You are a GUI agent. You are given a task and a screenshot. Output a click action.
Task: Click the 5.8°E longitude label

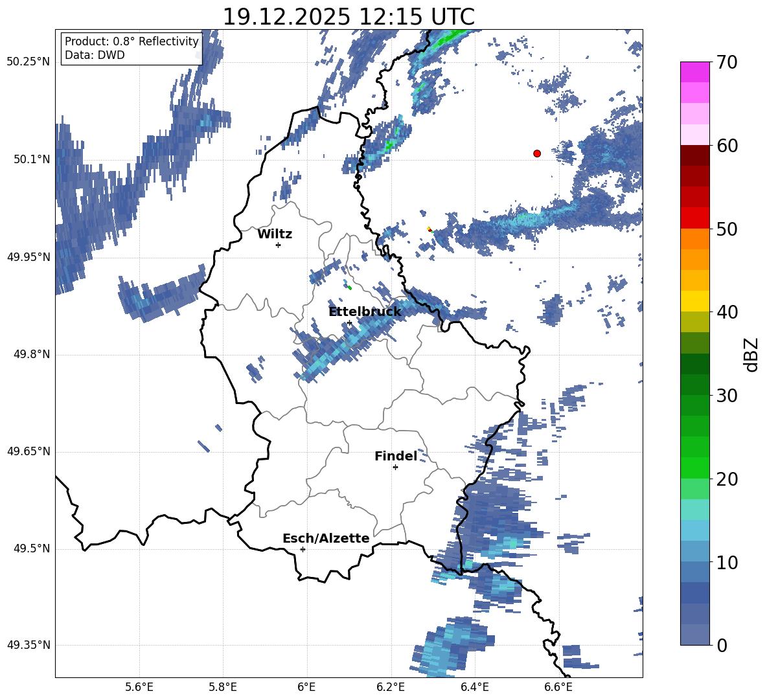223,687
